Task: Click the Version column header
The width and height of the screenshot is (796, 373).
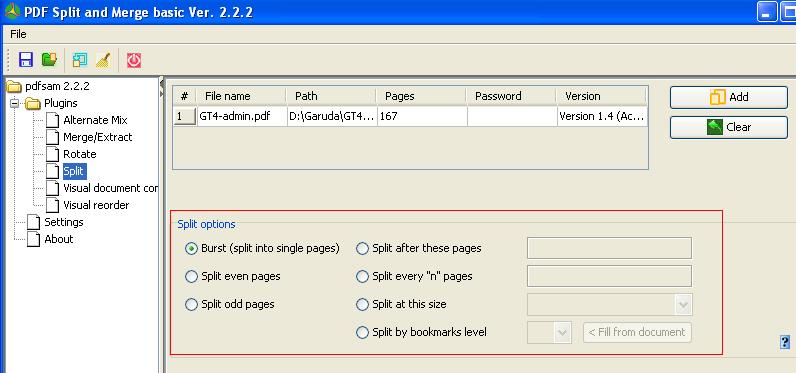Action: [x=601, y=96]
